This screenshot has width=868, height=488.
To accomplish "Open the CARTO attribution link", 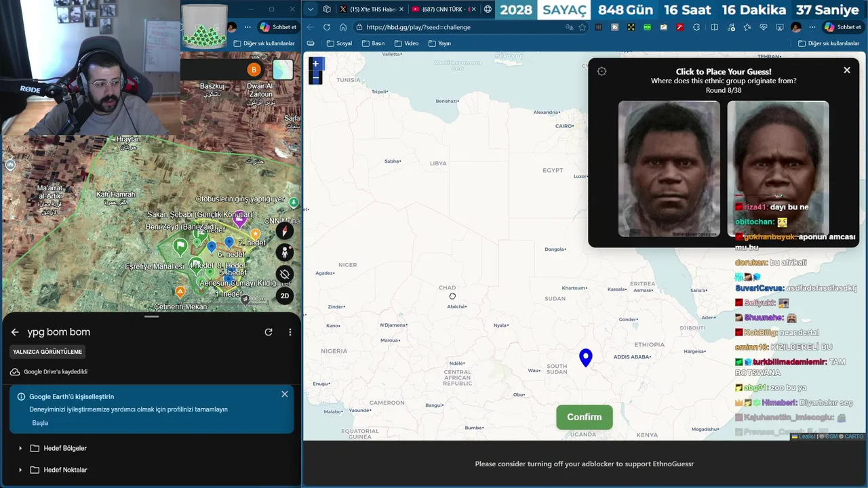I will (x=854, y=436).
